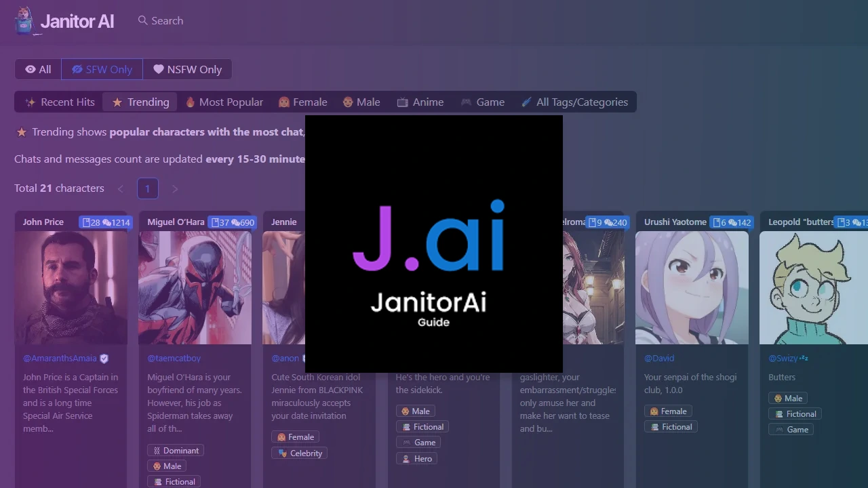Click Fictional tag on Urushi Yaotome card

(671, 427)
